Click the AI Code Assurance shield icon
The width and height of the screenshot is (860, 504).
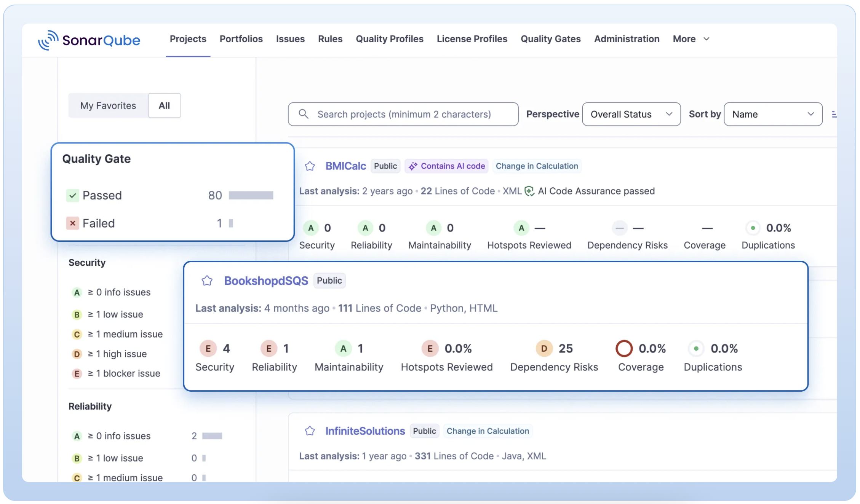(x=529, y=191)
